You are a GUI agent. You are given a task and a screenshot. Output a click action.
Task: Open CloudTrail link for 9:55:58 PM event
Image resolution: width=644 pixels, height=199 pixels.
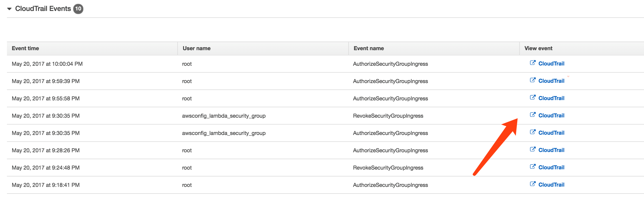pyautogui.click(x=551, y=98)
